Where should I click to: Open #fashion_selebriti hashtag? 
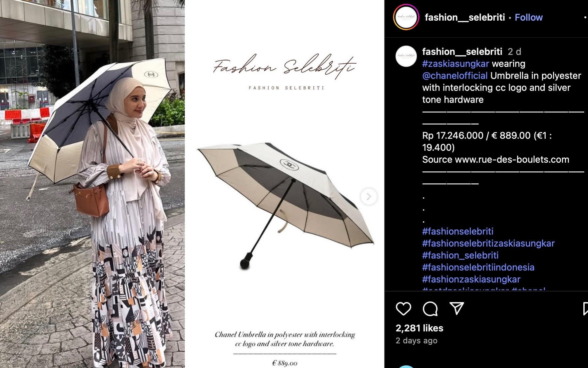click(x=460, y=255)
